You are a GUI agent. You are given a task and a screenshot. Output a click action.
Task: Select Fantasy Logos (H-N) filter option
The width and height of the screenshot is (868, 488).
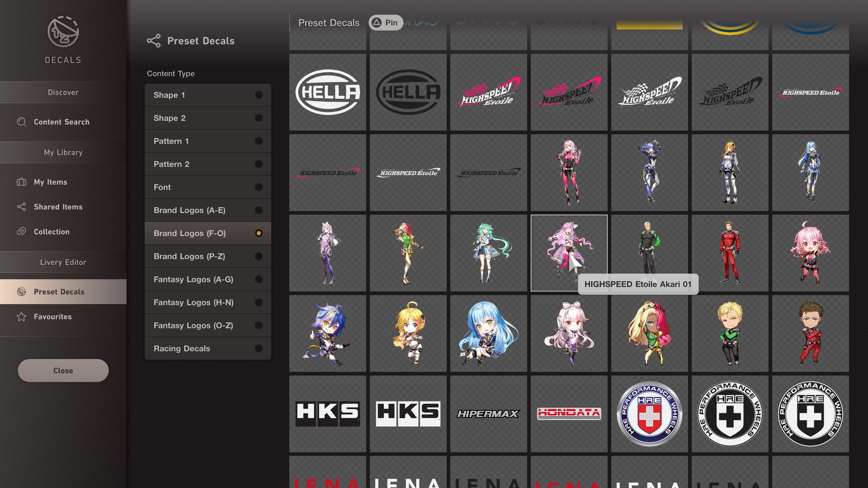pyautogui.click(x=207, y=302)
